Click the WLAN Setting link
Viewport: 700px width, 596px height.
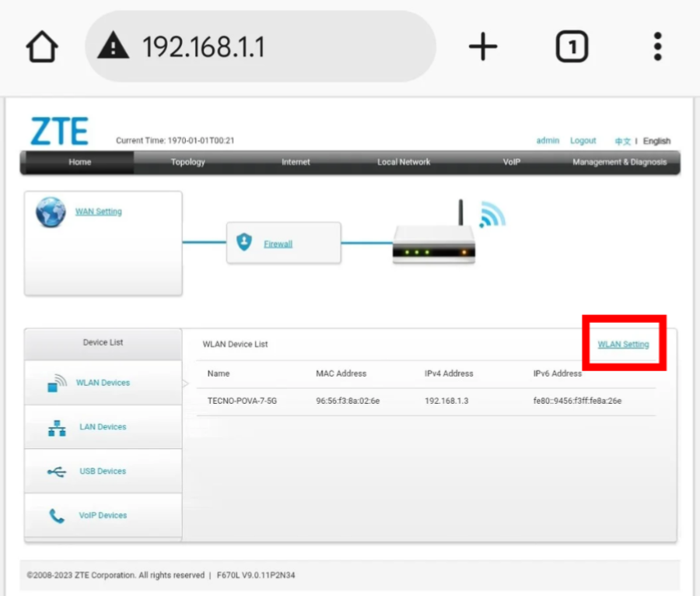(623, 345)
